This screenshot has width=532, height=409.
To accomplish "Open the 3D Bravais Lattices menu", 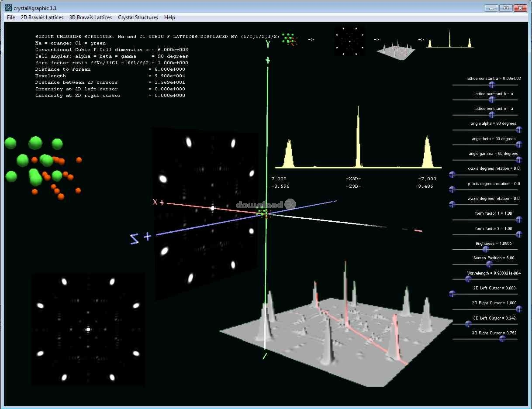I will coord(90,17).
